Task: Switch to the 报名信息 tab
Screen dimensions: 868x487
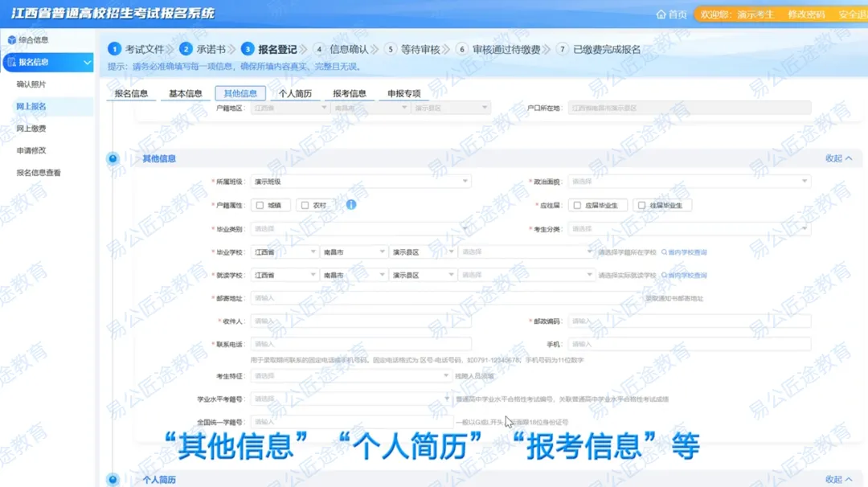Action: pos(131,93)
